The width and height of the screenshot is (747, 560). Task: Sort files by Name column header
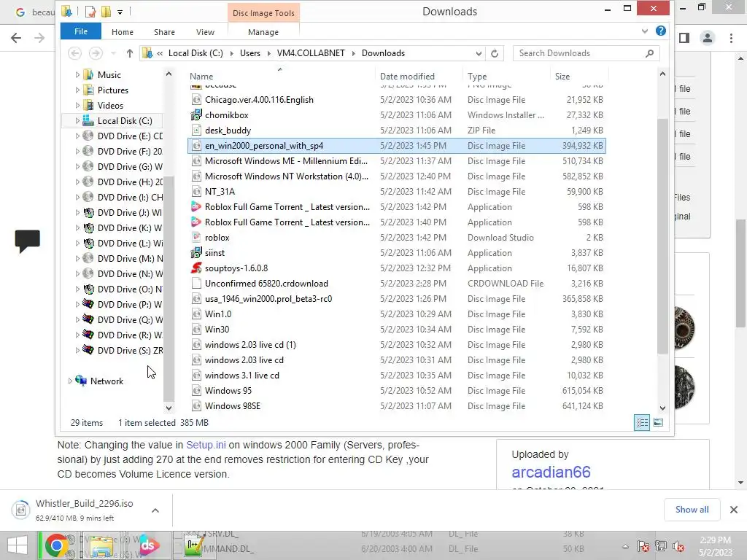(201, 76)
